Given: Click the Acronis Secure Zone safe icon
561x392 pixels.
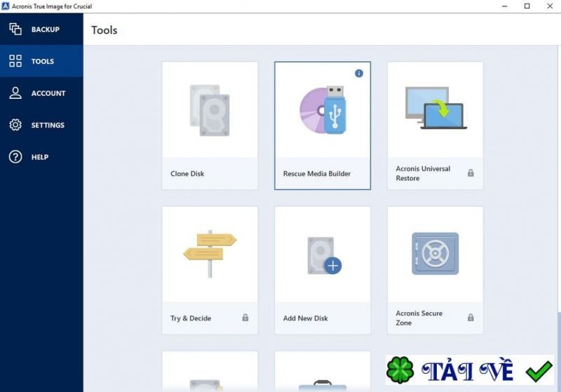Looking at the screenshot, I should click(435, 254).
